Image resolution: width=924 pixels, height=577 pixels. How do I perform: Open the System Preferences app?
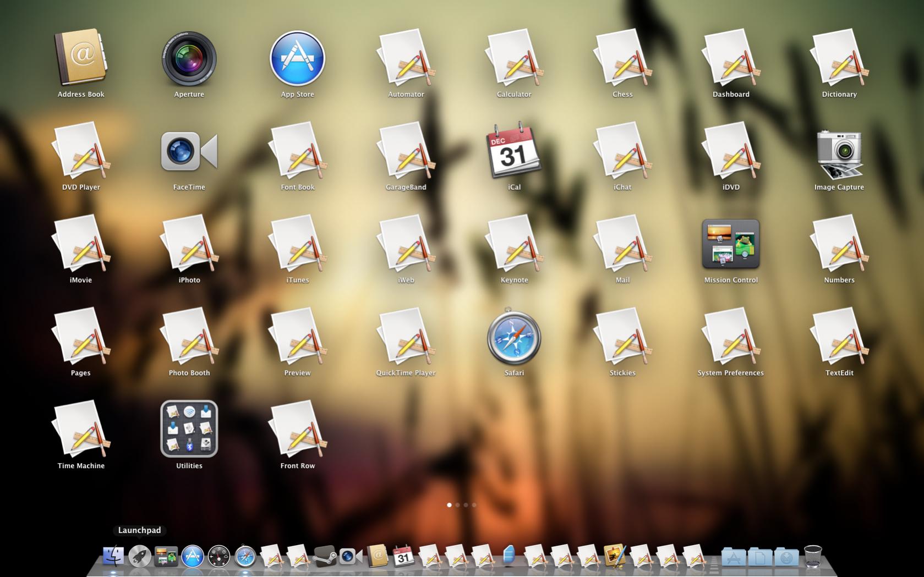(731, 337)
